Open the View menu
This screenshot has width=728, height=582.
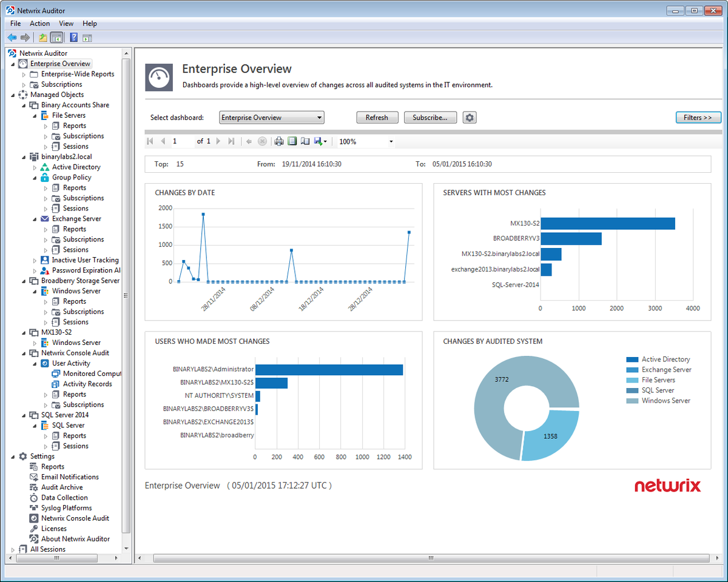tap(66, 24)
